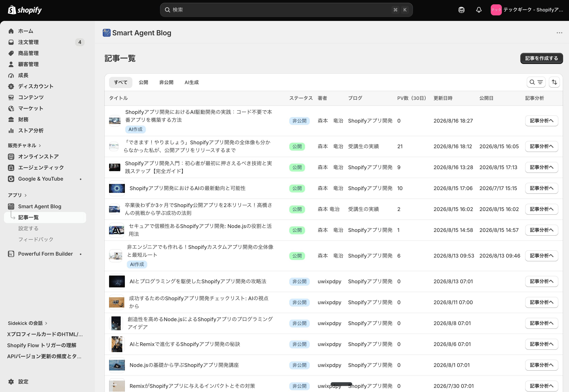This screenshot has height=392, width=569.
Task: Click the 非公開 status badge of first article
Action: coord(299,121)
